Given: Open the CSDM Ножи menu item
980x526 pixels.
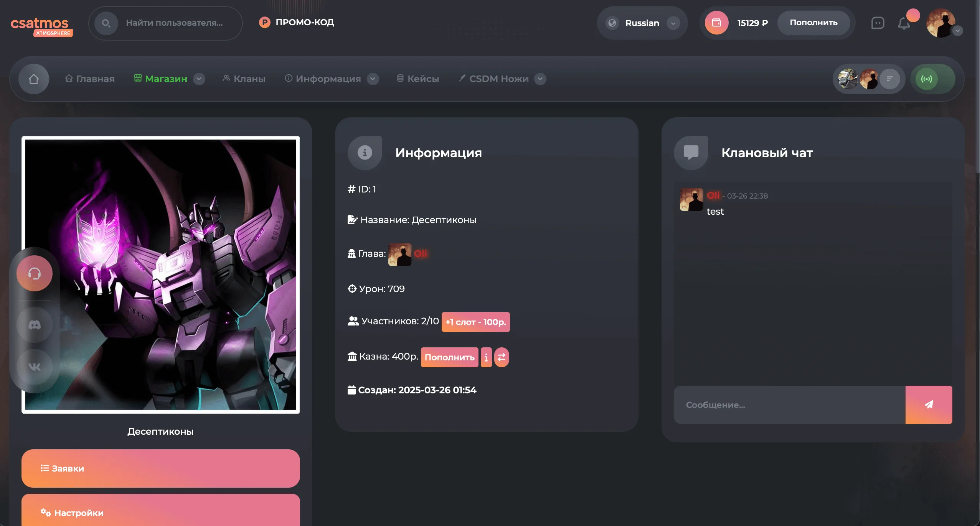Looking at the screenshot, I should click(x=494, y=79).
